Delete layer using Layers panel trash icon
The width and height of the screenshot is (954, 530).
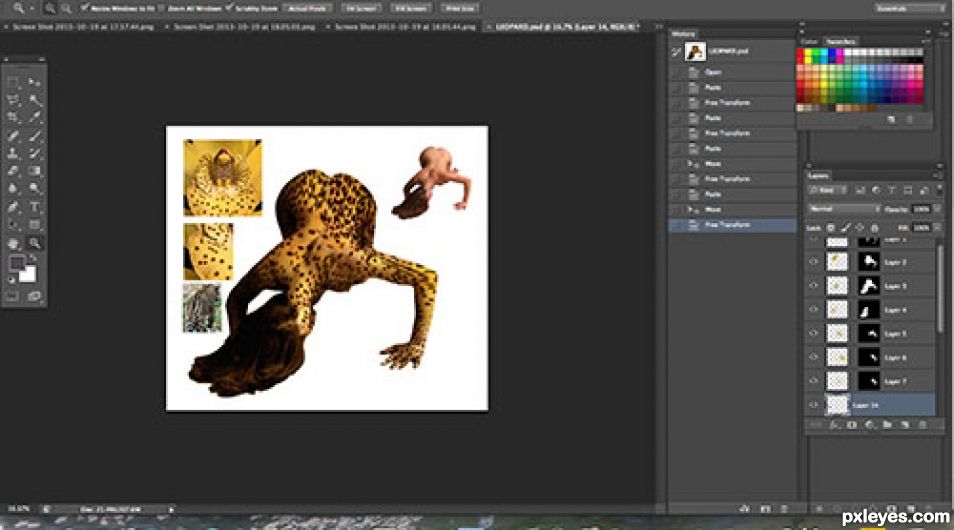coord(922,425)
